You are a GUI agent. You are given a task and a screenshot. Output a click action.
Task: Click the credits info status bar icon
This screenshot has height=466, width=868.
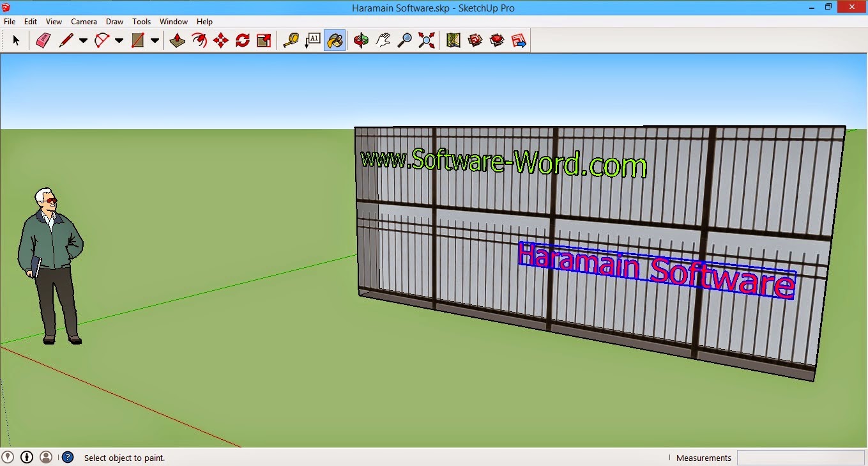pos(27,457)
